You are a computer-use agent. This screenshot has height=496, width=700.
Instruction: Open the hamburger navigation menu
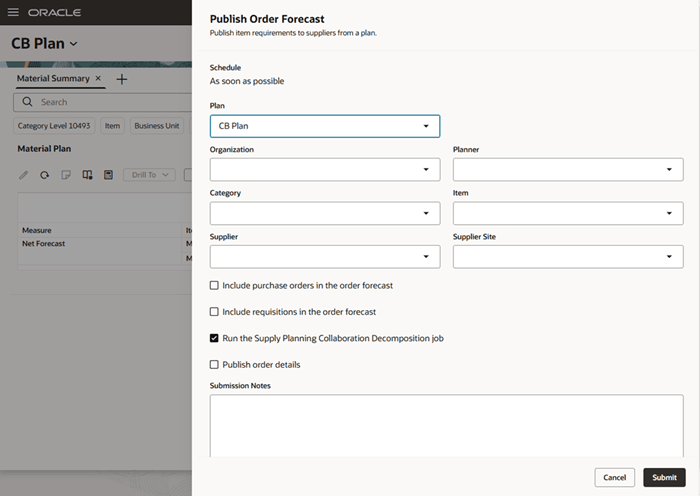tap(16, 12)
